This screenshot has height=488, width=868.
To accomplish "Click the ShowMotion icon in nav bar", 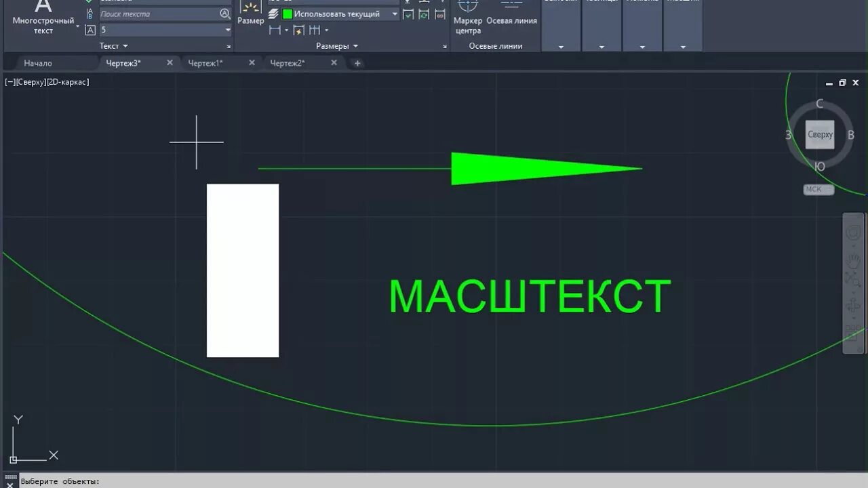I will [x=853, y=331].
